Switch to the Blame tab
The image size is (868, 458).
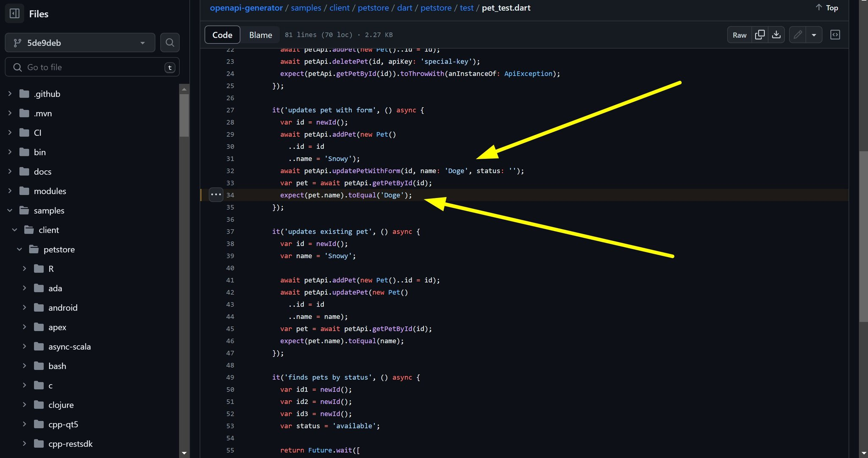point(260,35)
